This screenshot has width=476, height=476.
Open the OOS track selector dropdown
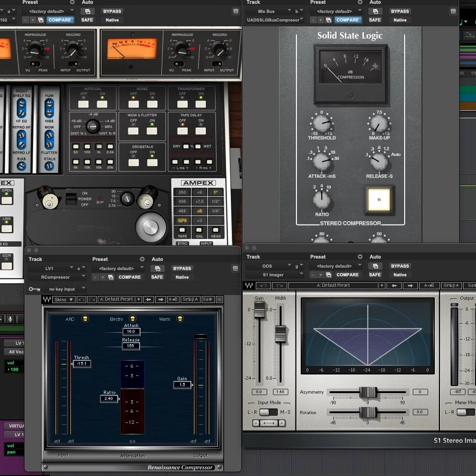tap(269, 266)
